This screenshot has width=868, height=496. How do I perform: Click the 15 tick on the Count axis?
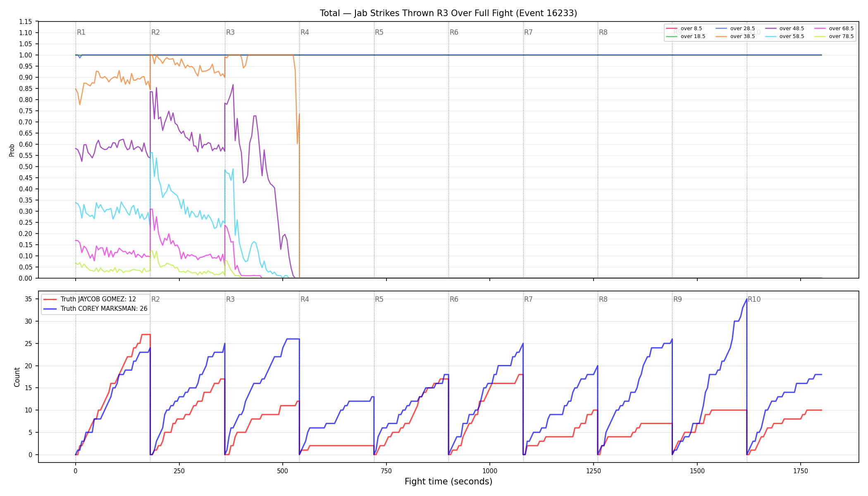click(x=28, y=388)
